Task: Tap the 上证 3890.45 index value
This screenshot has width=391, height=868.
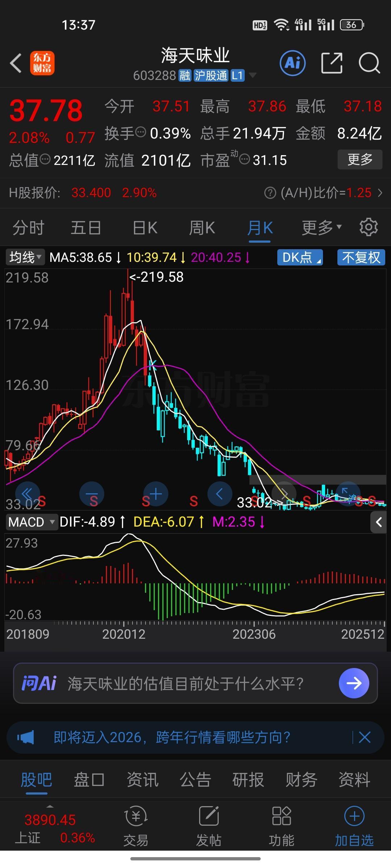Action: pyautogui.click(x=50, y=820)
